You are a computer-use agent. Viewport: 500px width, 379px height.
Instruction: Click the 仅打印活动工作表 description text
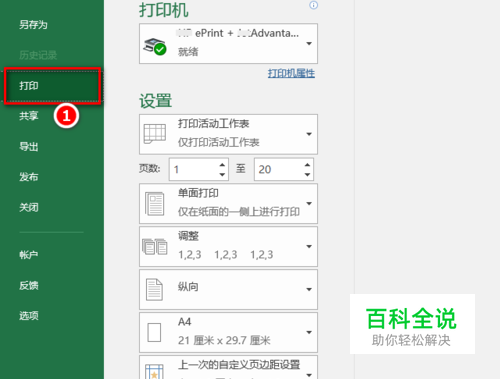pos(219,142)
